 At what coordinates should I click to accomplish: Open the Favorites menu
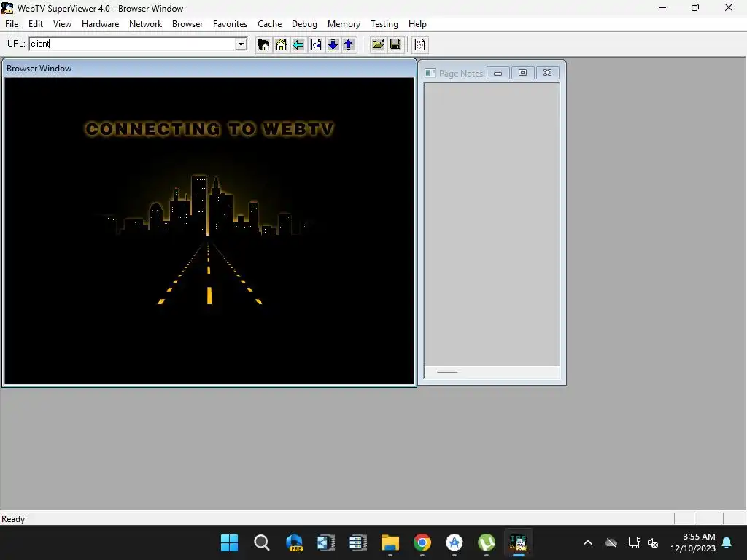(x=230, y=24)
